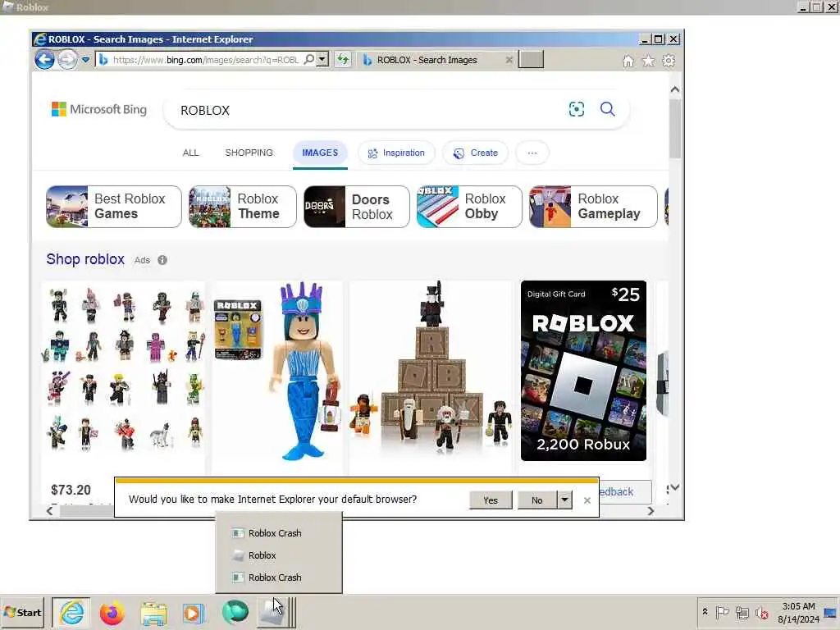Click the Internet Explorer taskbar icon
The image size is (840, 630).
point(71,613)
